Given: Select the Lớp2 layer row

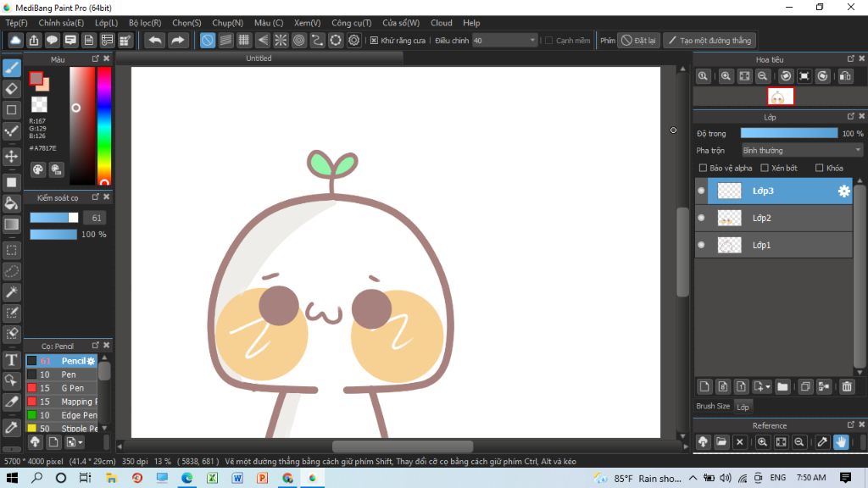Looking at the screenshot, I should [774, 218].
